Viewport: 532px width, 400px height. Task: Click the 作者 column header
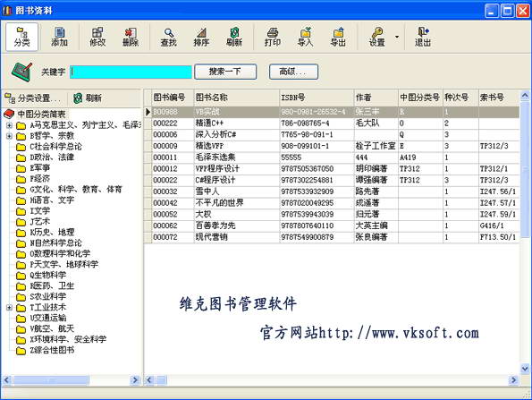(x=376, y=98)
